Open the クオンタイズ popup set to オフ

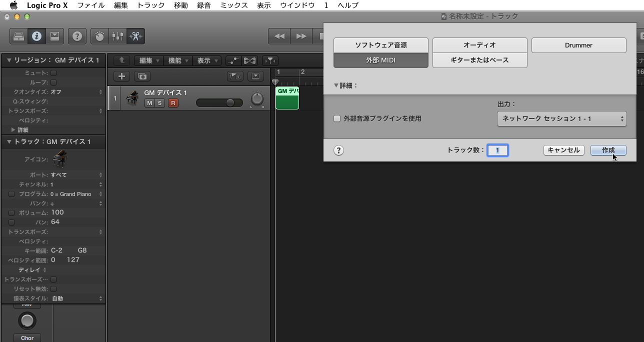[76, 92]
